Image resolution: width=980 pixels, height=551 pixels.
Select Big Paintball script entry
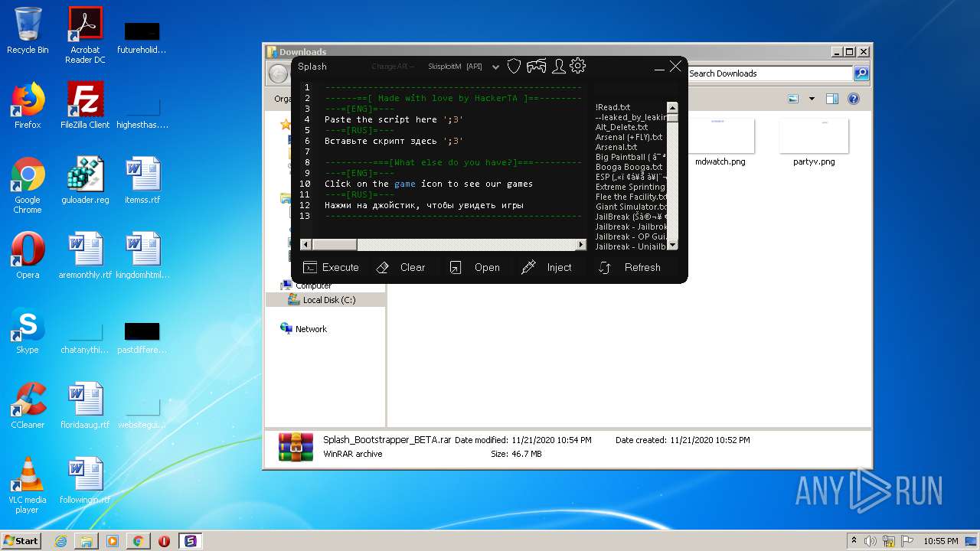[x=631, y=157]
